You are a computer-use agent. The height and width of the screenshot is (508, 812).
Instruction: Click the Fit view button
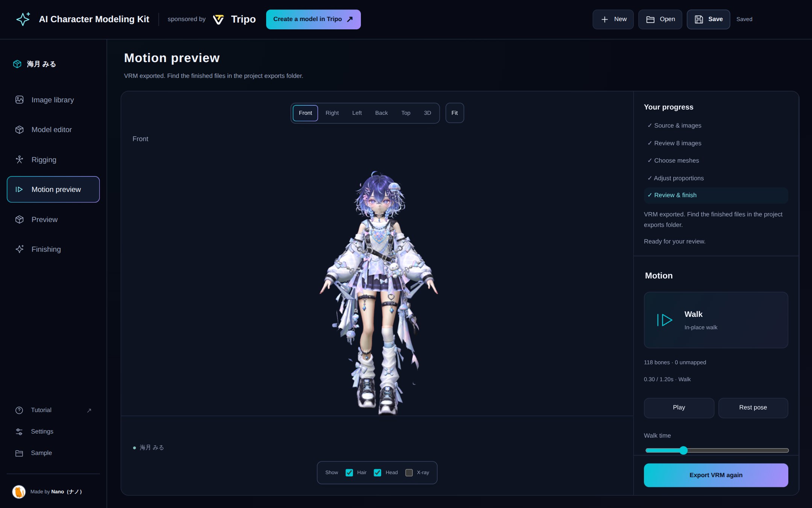pyautogui.click(x=454, y=113)
